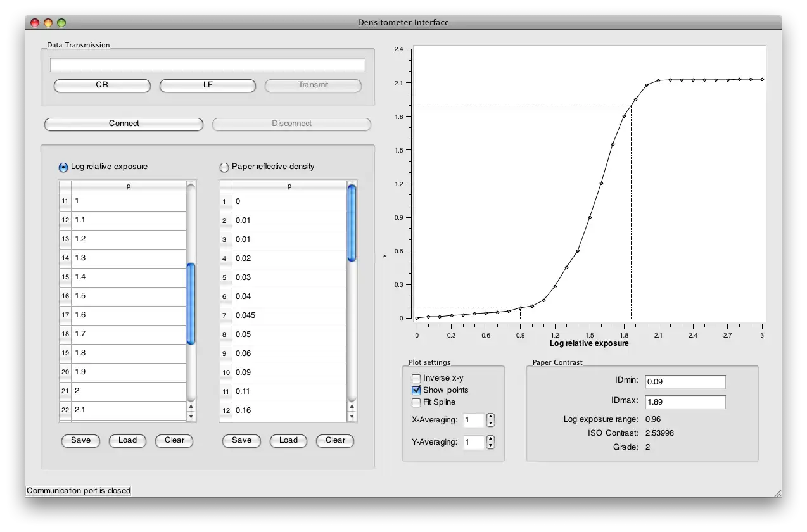The width and height of the screenshot is (807, 532).
Task: Select the Paper reflective density radio button
Action: [x=224, y=167]
